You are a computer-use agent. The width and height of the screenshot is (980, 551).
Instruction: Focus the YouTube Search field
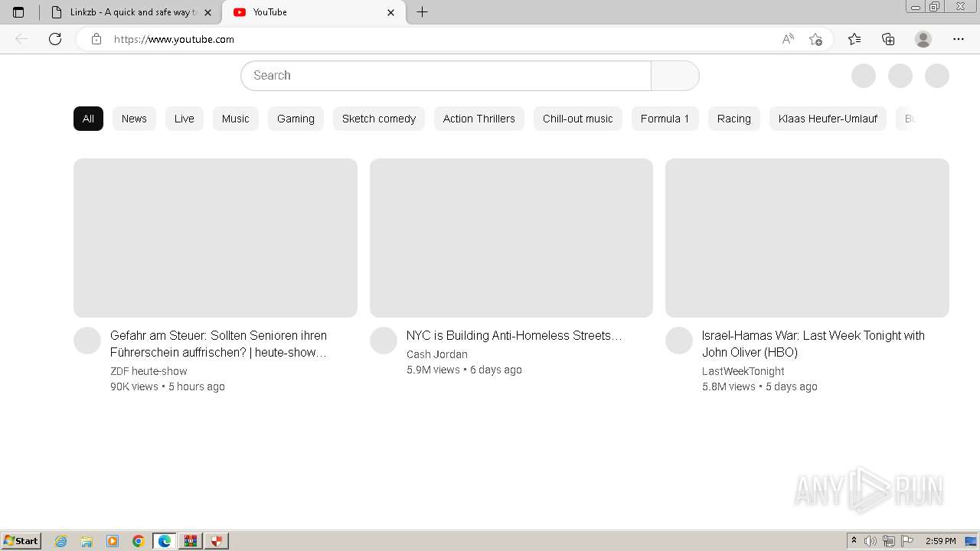[446, 76]
